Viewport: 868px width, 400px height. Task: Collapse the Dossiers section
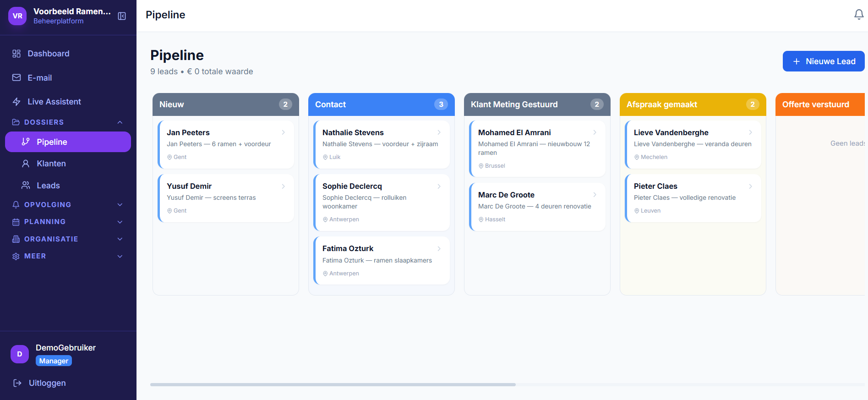[x=68, y=122]
